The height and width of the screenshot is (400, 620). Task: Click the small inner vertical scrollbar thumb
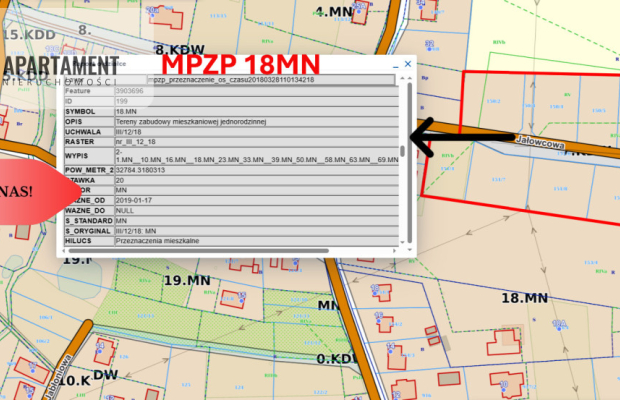403,151
